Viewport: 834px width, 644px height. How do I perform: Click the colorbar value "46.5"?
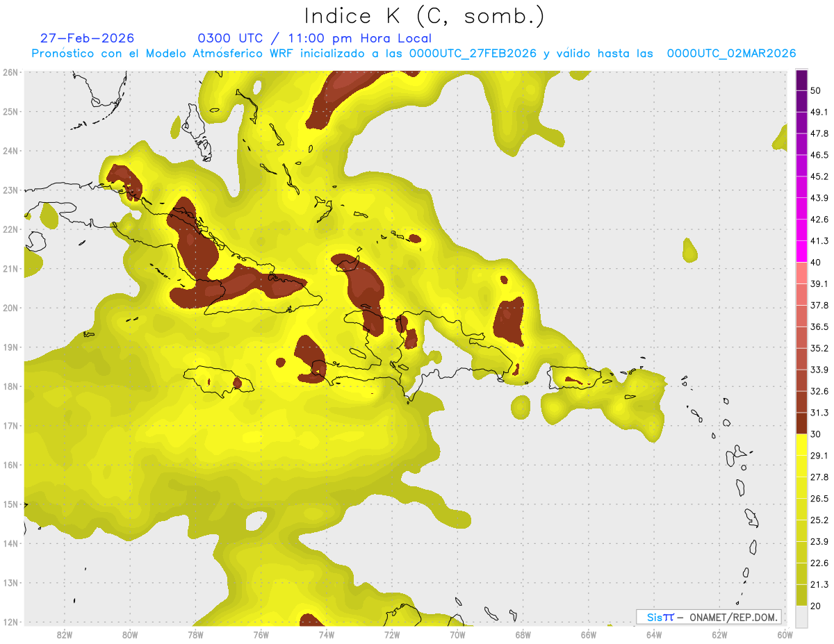pyautogui.click(x=819, y=155)
